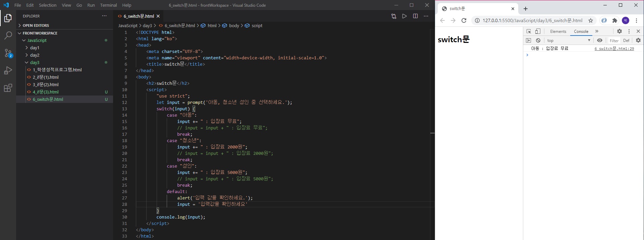Toggle console sidebar panel
Image resolution: width=644 pixels, height=240 pixels.
click(x=529, y=40)
